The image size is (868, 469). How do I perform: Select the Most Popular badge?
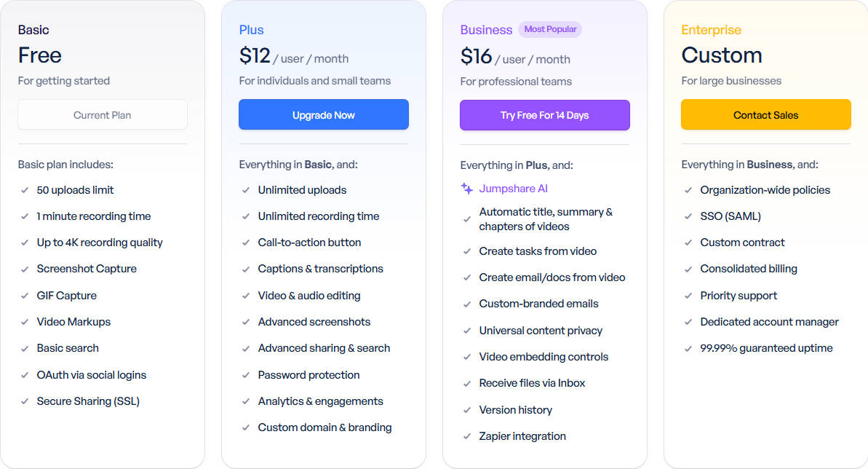550,29
